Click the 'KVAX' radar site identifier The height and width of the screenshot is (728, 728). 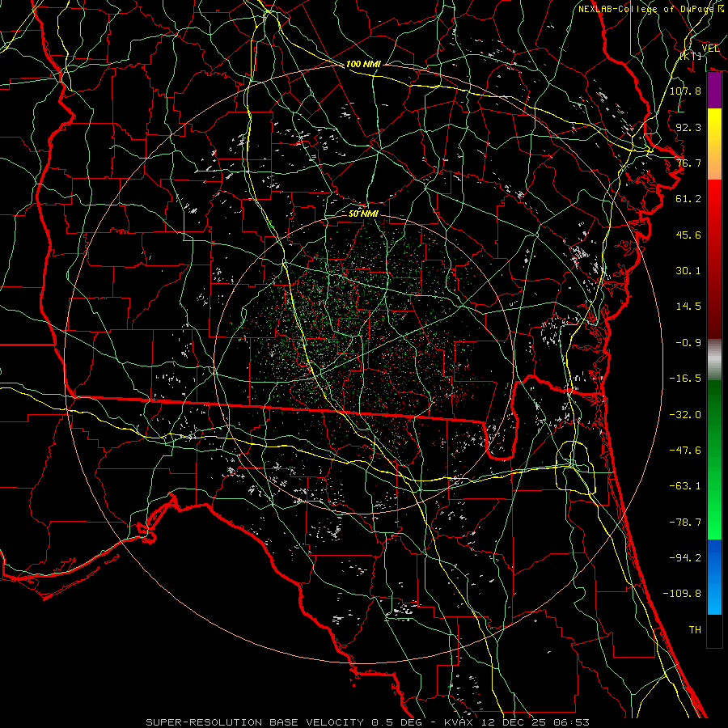(459, 722)
